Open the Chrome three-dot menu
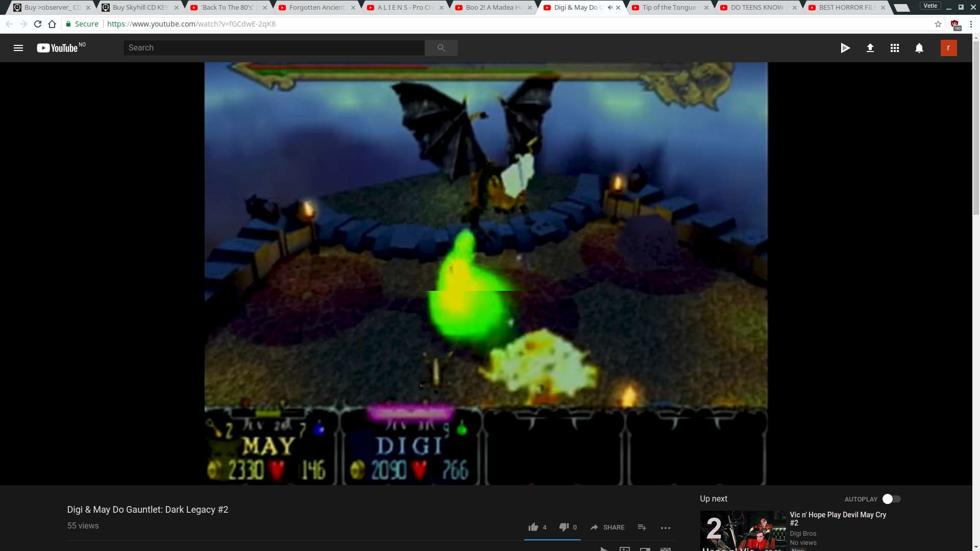Screen dimensions: 980x551 pos(971,24)
